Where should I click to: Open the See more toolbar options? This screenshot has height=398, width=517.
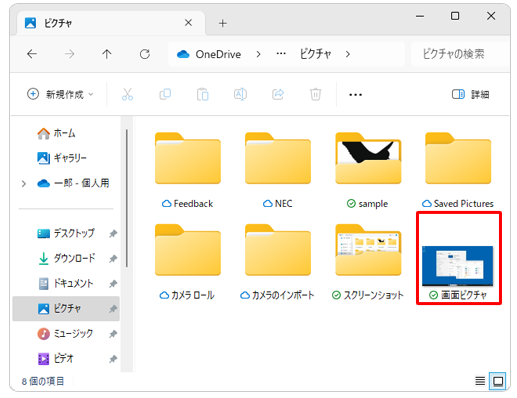point(355,95)
